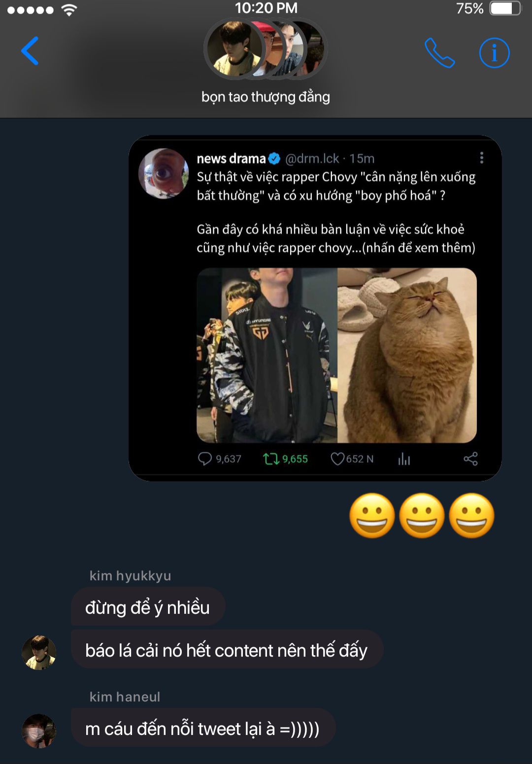Open the jacket photo in the tweet
The height and width of the screenshot is (764, 532).
click(267, 355)
